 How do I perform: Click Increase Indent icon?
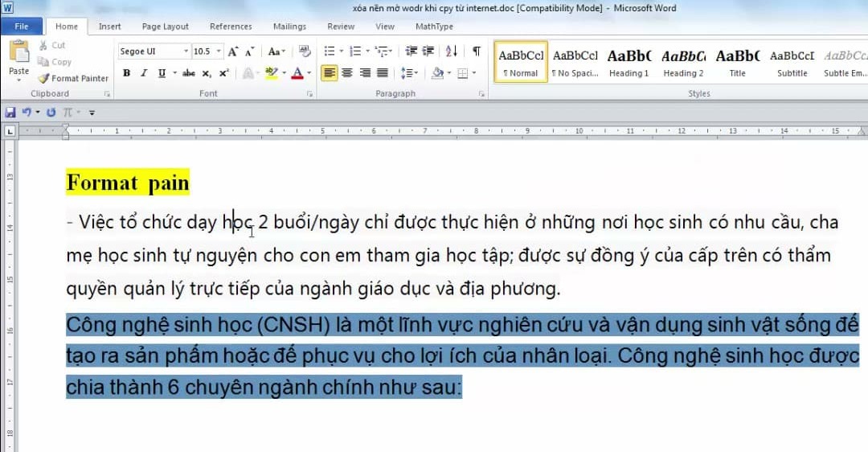click(x=428, y=51)
